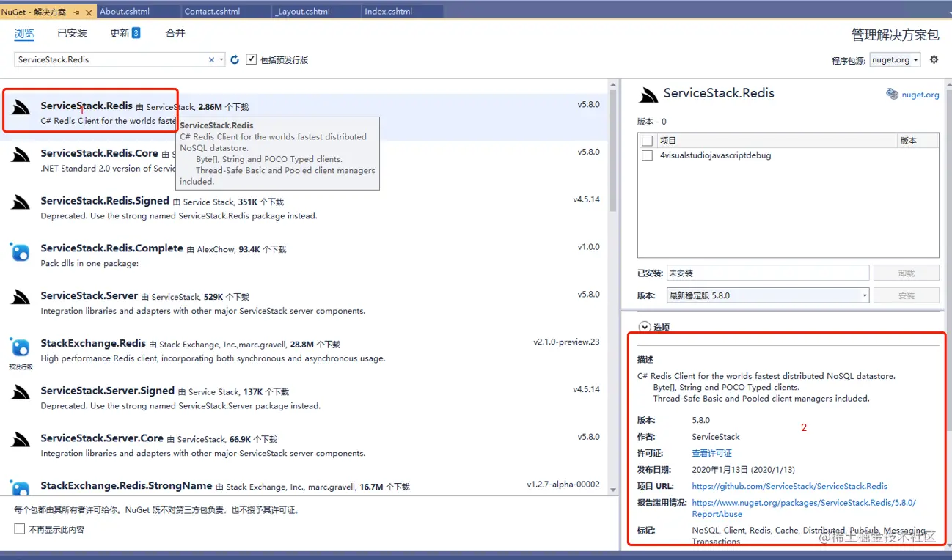Click the ServiceStack.Redis.Complete blue icon

point(20,252)
